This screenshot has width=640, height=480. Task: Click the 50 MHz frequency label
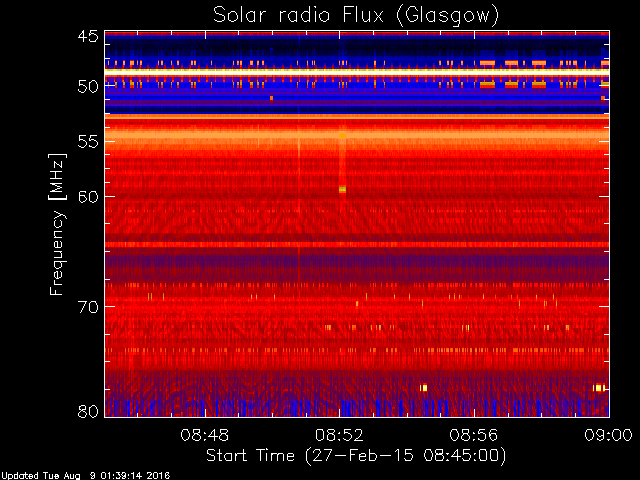[88, 86]
